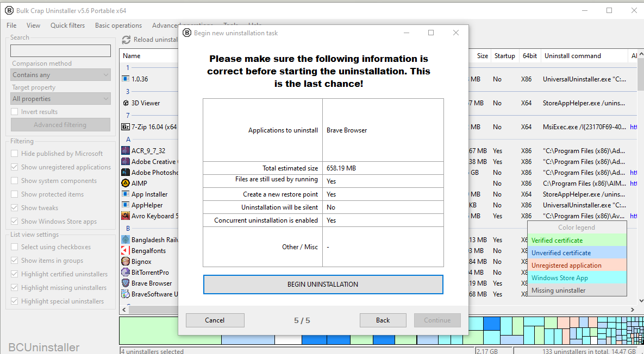Click the Adobe Creative Cloud icon

(126, 162)
